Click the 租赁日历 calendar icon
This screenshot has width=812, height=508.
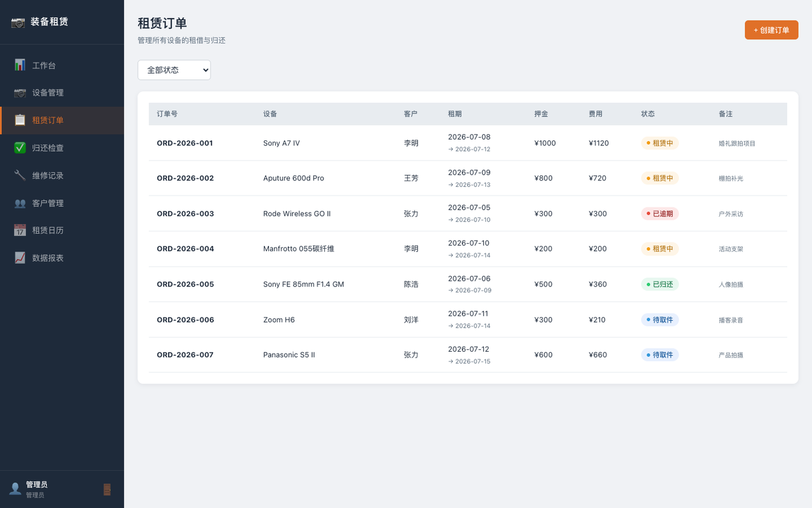click(20, 231)
